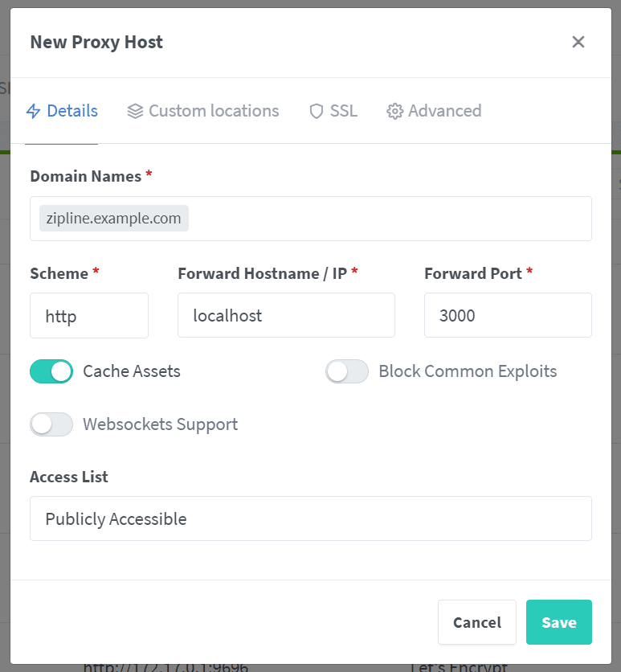
Task: Click the shield icon on the SSL tab
Action: click(316, 111)
